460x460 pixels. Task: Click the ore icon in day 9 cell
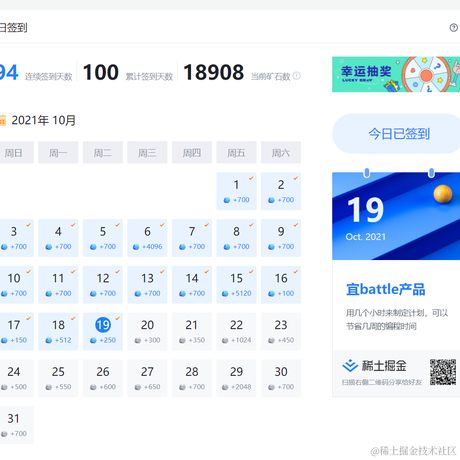point(271,247)
